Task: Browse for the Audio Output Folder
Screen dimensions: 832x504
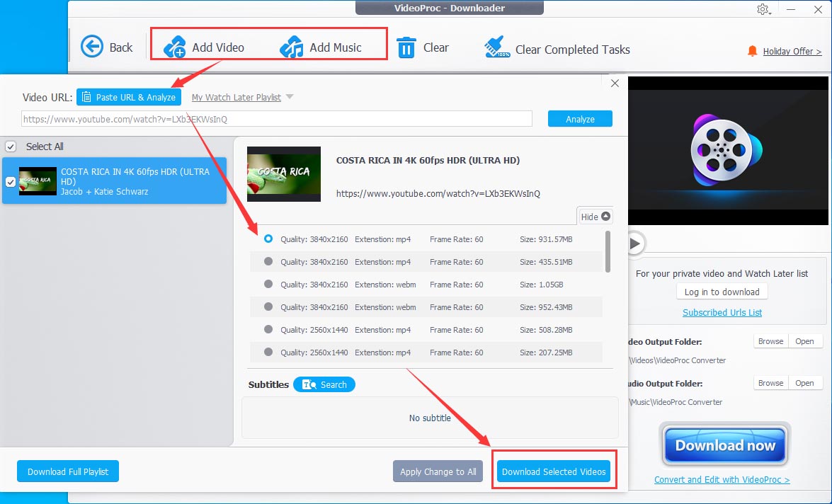Action: [770, 383]
